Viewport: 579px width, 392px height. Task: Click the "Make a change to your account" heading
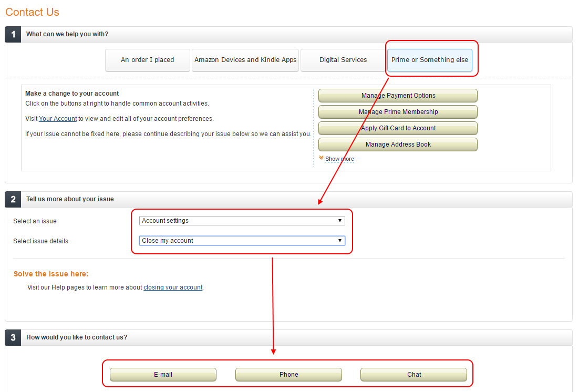(x=72, y=94)
